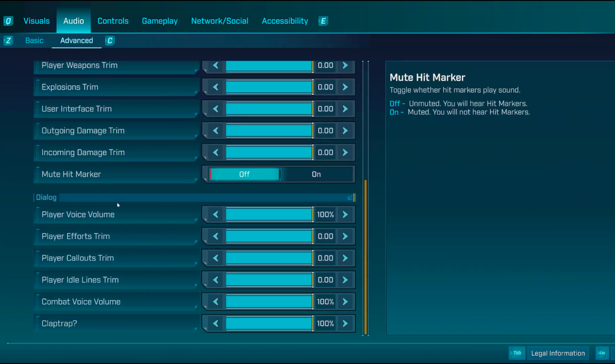Viewport: 615px width, 364px height.
Task: Click the Z previous sub-tab key icon
Action: point(8,41)
